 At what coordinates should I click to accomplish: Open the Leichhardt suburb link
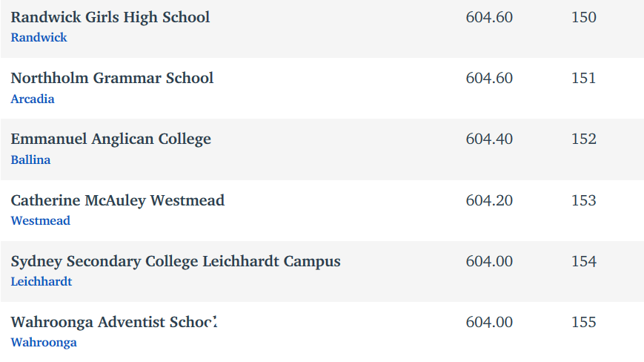coord(41,281)
